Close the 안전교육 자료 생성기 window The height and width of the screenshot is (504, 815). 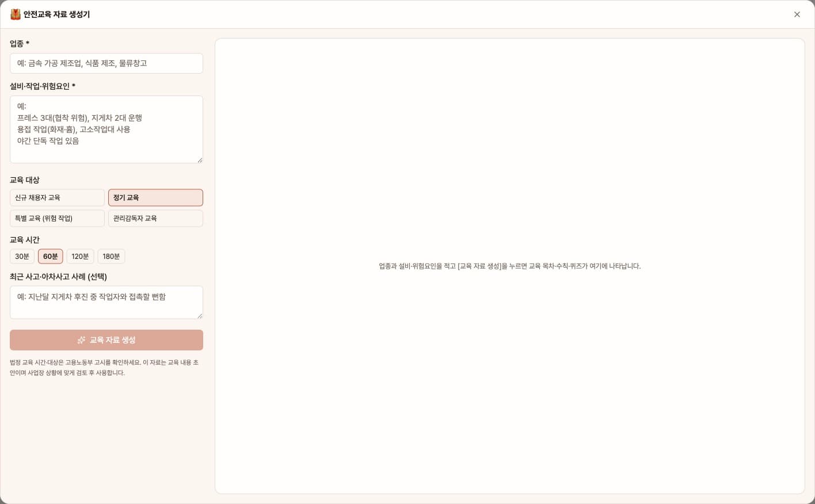coord(797,14)
